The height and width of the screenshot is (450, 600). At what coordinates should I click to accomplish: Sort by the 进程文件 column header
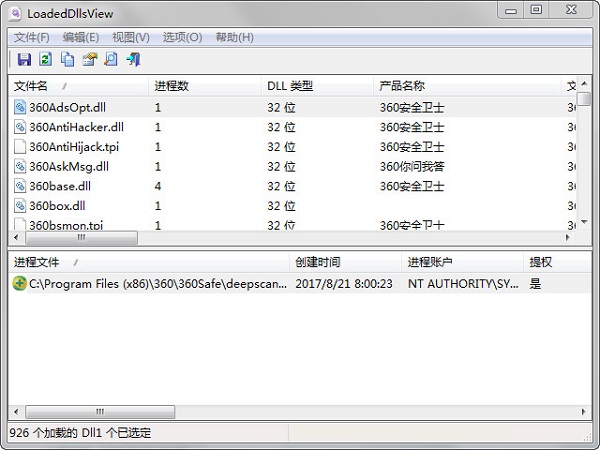(x=148, y=262)
